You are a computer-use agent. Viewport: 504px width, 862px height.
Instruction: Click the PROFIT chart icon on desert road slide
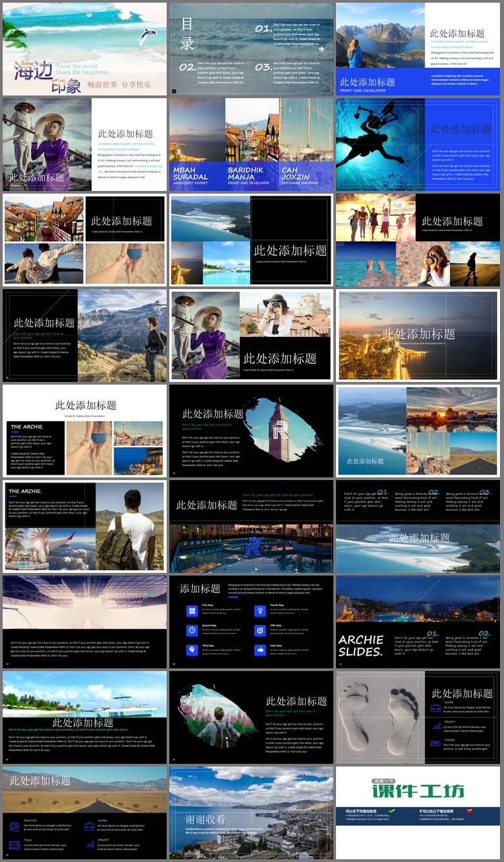pyautogui.click(x=89, y=845)
